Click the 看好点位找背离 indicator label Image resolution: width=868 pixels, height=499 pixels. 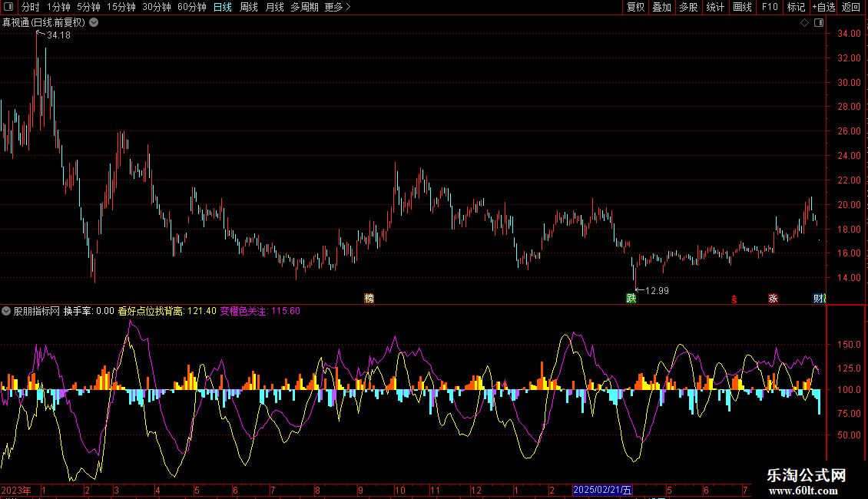coord(151,311)
